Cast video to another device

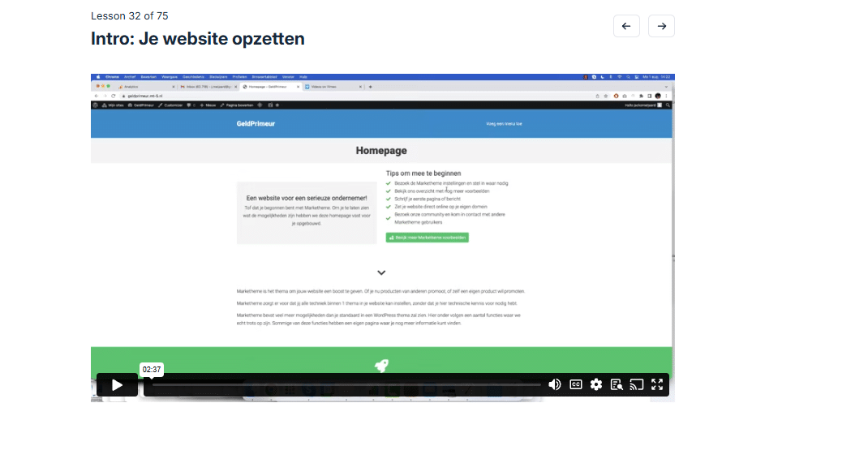click(637, 384)
